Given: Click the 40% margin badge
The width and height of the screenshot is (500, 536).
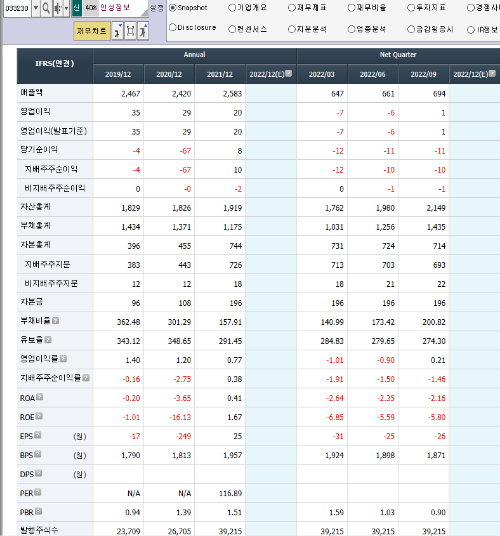Looking at the screenshot, I should (x=91, y=8).
